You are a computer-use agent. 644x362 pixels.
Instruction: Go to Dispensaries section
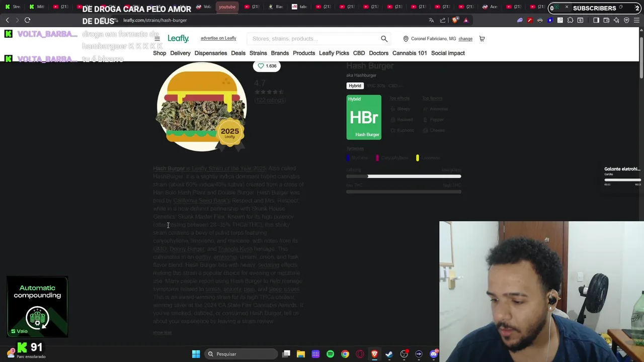[x=210, y=53]
